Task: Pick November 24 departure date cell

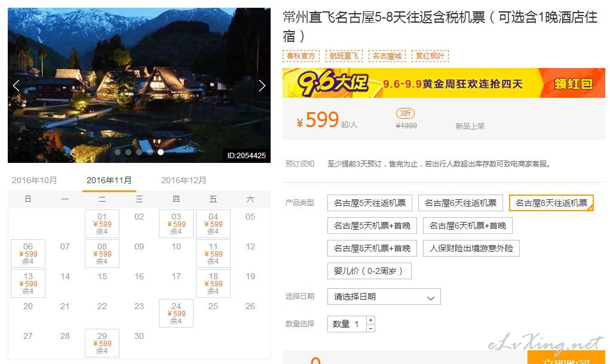Action: [176, 313]
